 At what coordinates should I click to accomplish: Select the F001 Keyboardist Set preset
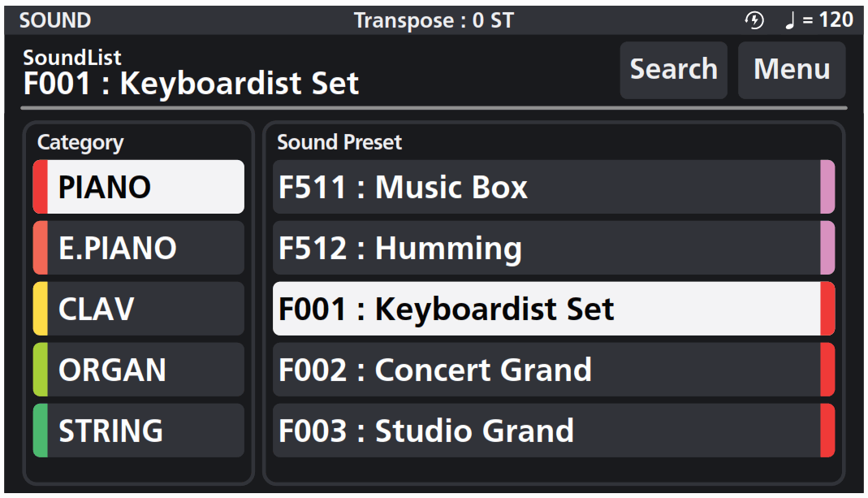(552, 309)
